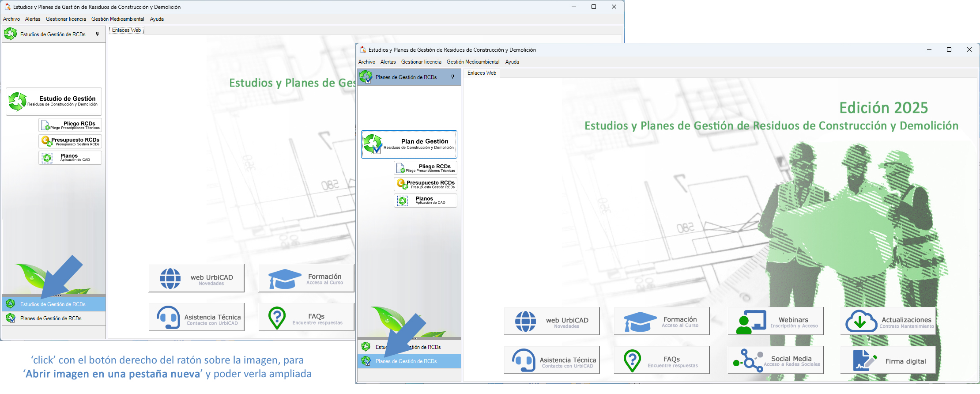Click web UrbiCAD globe icon, back window
Viewport: 980px width, 394px height.
pyautogui.click(x=170, y=278)
